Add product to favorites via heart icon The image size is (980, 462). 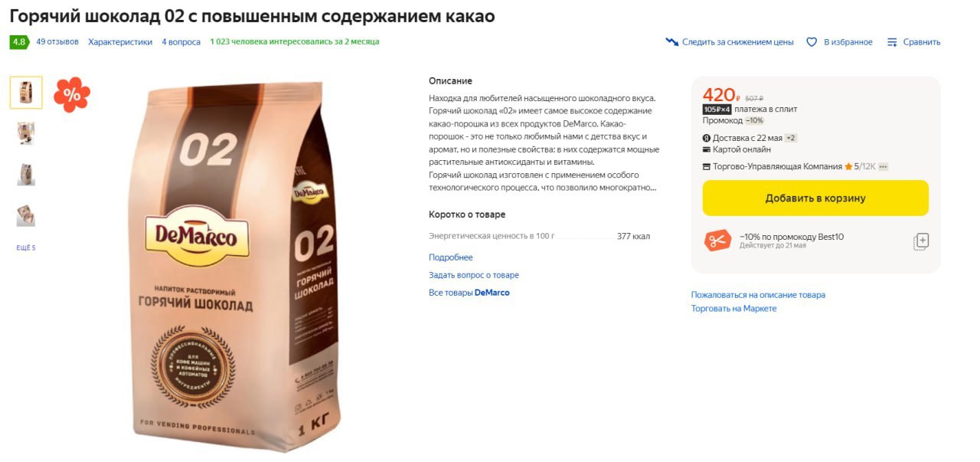tap(812, 42)
